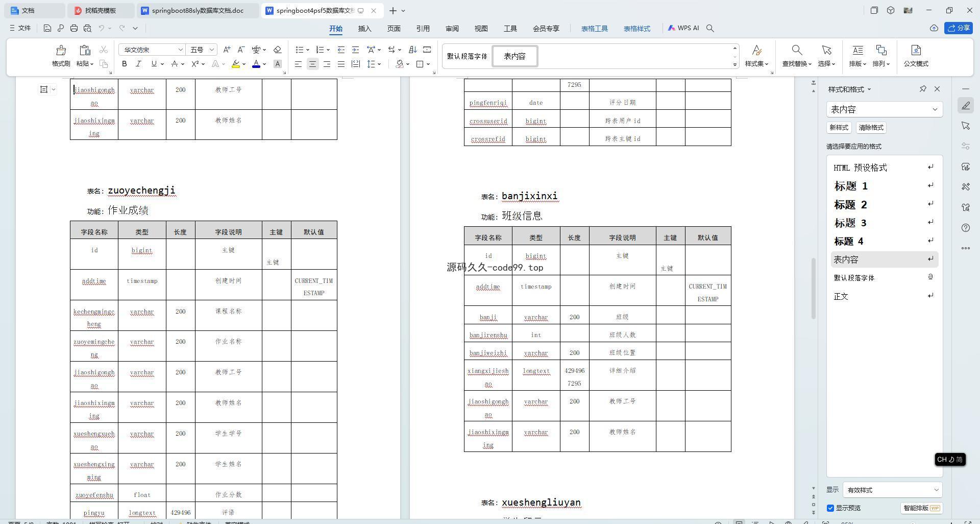Image resolution: width=980 pixels, height=524 pixels.
Task: Open the 视图 ribbon tab
Action: click(481, 29)
